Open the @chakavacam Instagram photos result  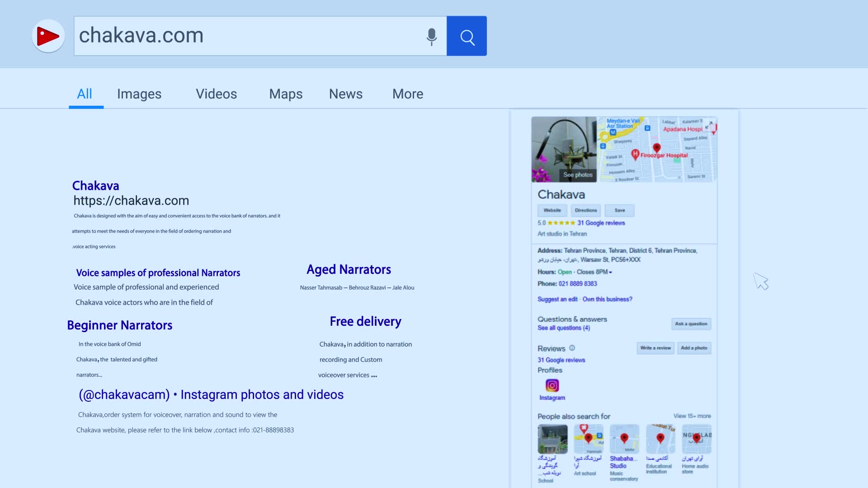211,394
